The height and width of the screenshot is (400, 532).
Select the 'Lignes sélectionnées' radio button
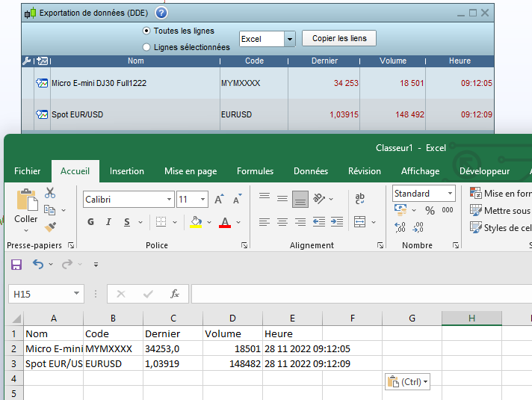(146, 47)
